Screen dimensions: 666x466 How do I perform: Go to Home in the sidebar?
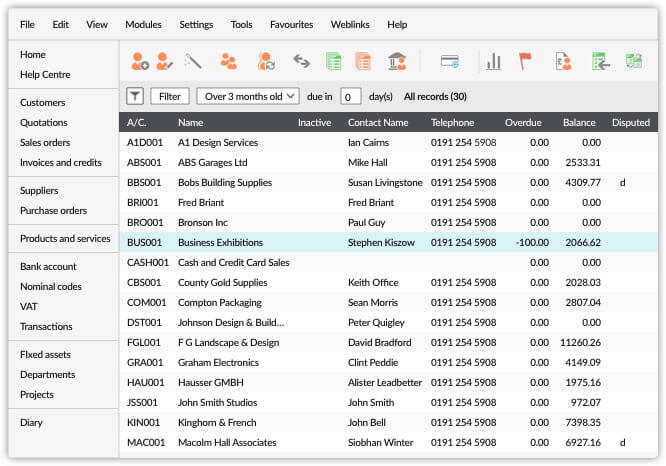click(x=33, y=54)
